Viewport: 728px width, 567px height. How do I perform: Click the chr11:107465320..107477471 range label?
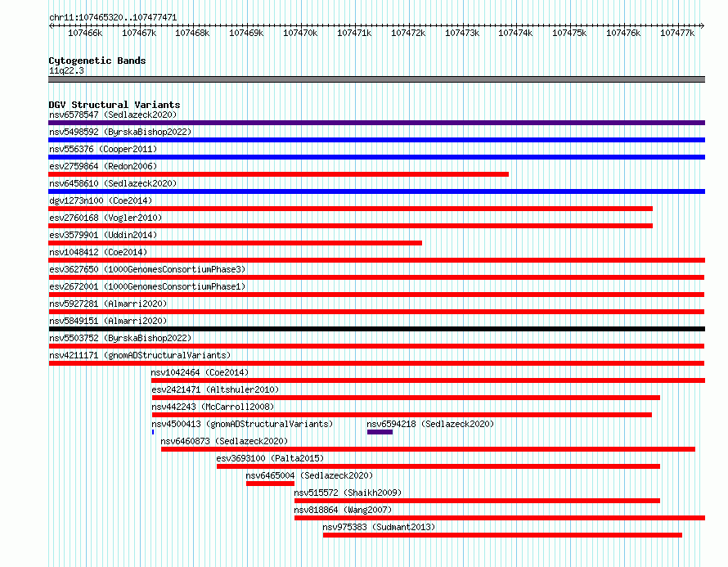pyautogui.click(x=113, y=17)
